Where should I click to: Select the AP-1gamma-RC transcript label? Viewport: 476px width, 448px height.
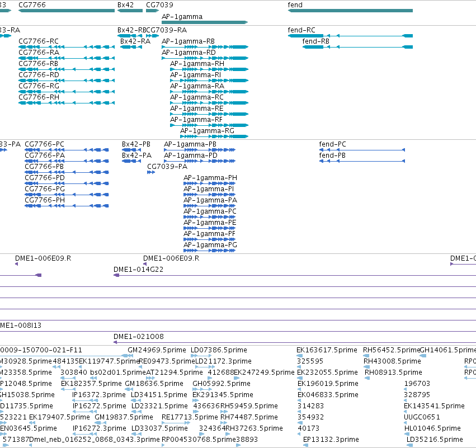pyautogui.click(x=197, y=97)
